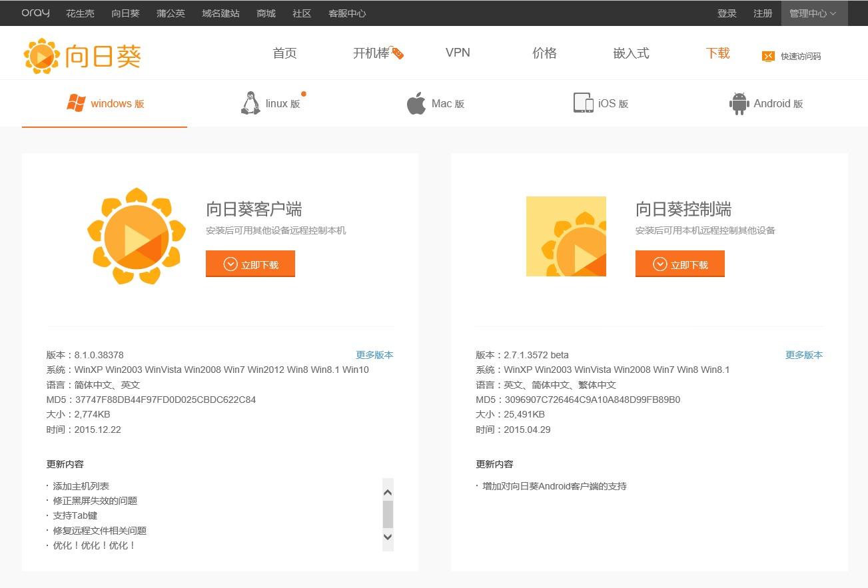Click the 登录 link
This screenshot has height=588, width=868.
pyautogui.click(x=727, y=13)
